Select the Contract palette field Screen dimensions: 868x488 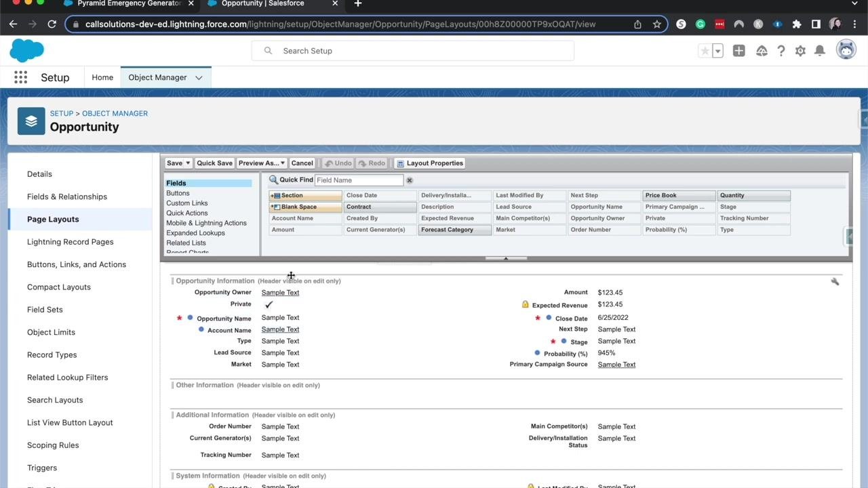tap(380, 207)
